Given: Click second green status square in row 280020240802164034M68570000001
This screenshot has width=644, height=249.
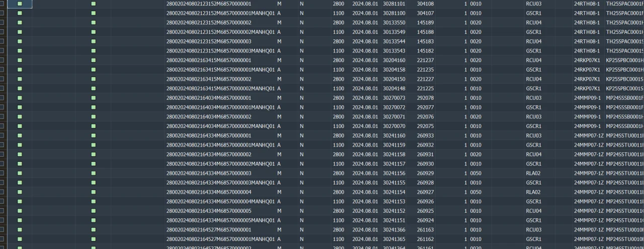Looking at the screenshot, I should (93, 98).
